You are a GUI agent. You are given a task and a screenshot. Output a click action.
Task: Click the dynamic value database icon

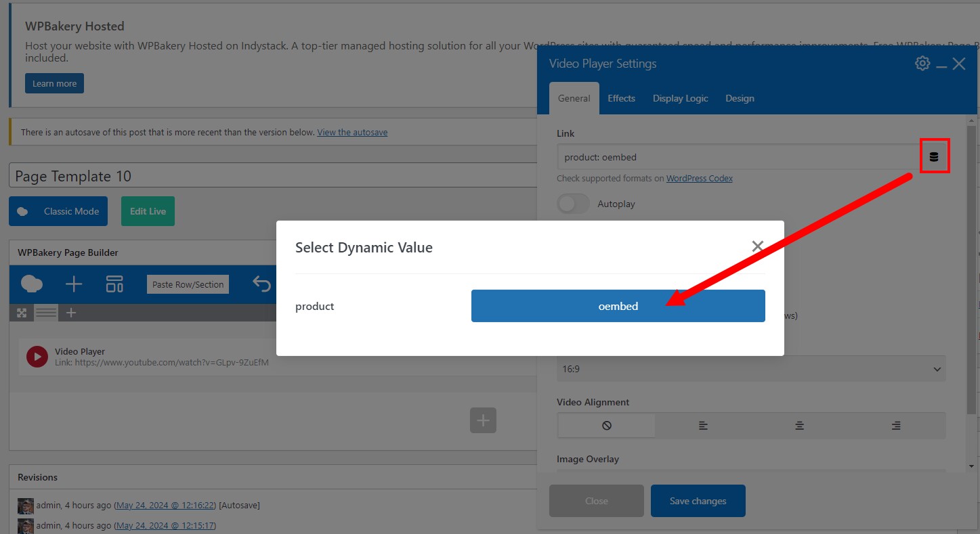coord(934,157)
